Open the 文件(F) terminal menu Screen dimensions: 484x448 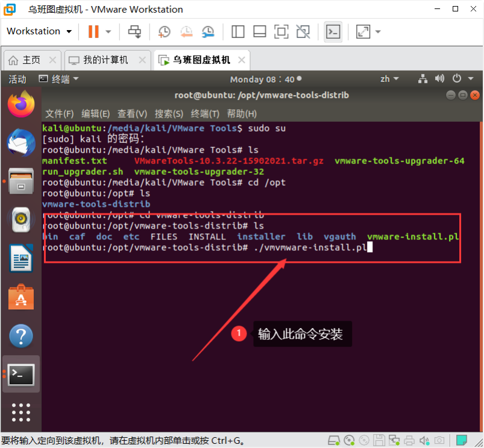60,114
